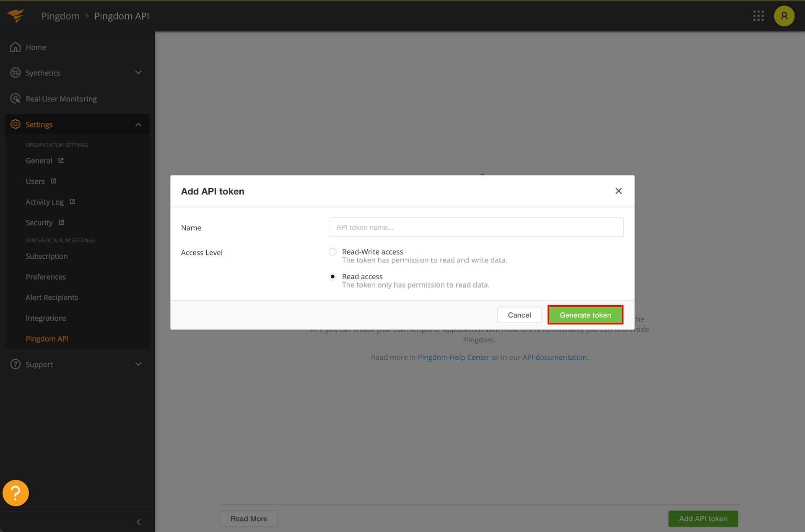This screenshot has width=805, height=532.
Task: Click the SolarWinds logo icon
Action: (x=16, y=16)
